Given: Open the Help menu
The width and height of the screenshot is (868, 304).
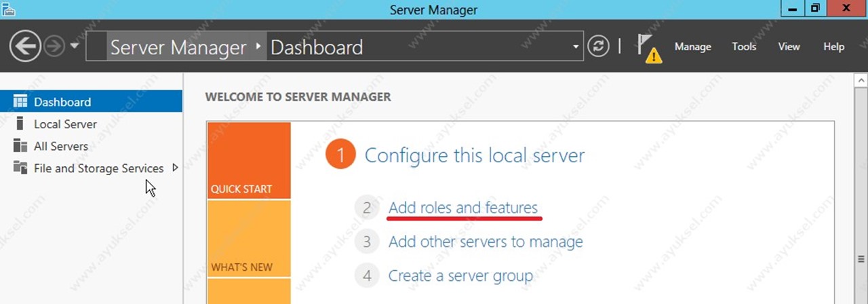Looking at the screenshot, I should click(x=833, y=47).
